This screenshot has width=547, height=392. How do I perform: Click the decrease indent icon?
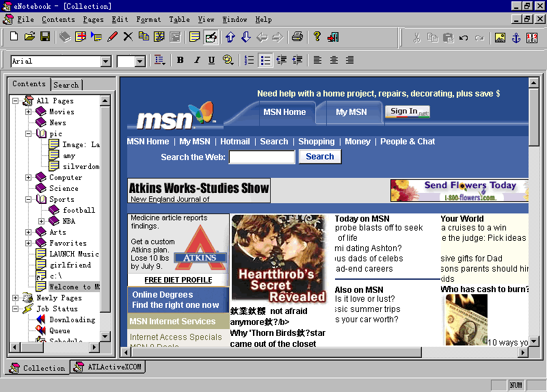coord(282,60)
